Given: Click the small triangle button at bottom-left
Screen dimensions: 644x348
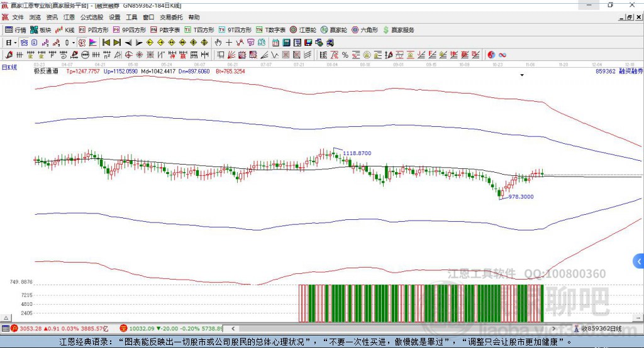Looking at the screenshot, I should point(6,318).
